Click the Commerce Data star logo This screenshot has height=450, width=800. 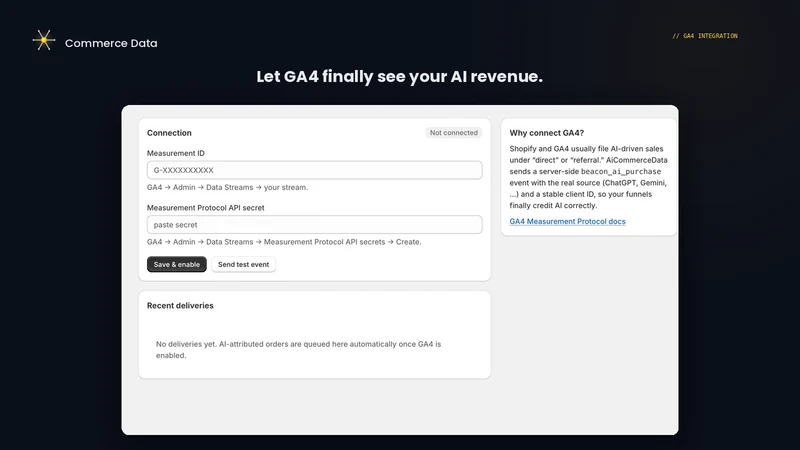point(44,40)
